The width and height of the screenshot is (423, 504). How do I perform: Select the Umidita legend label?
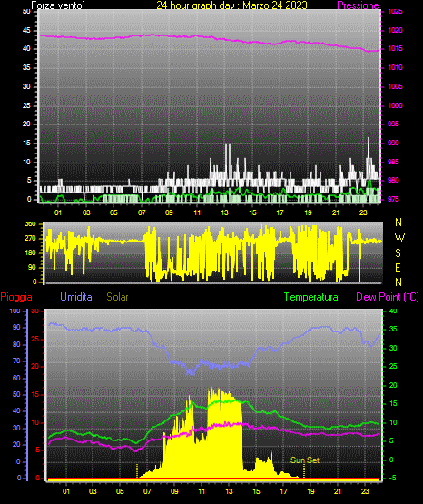pyautogui.click(x=76, y=297)
